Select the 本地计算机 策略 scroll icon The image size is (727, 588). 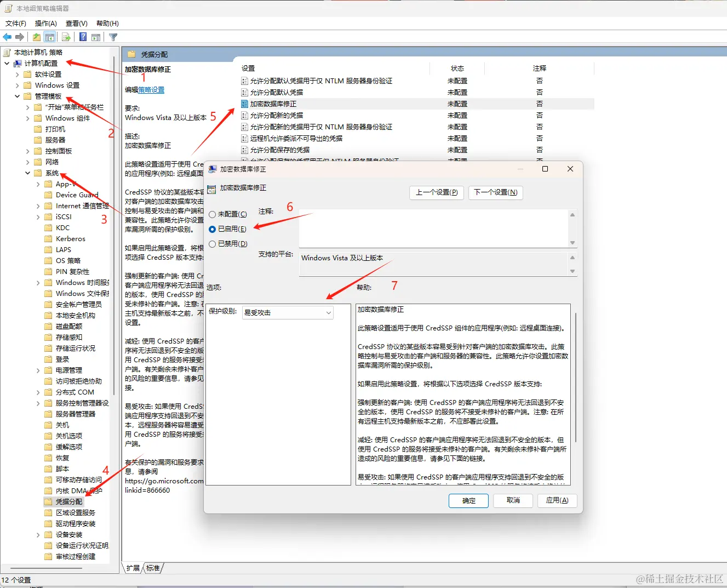(x=7, y=53)
